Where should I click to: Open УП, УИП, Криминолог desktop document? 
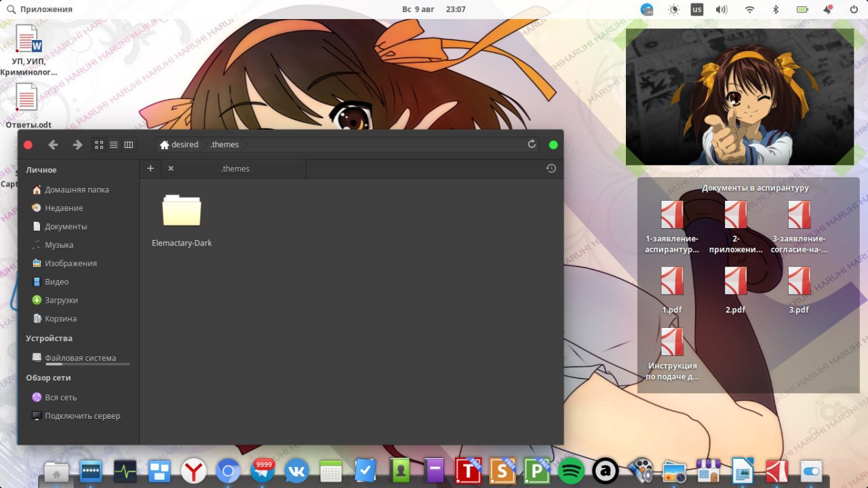28,50
